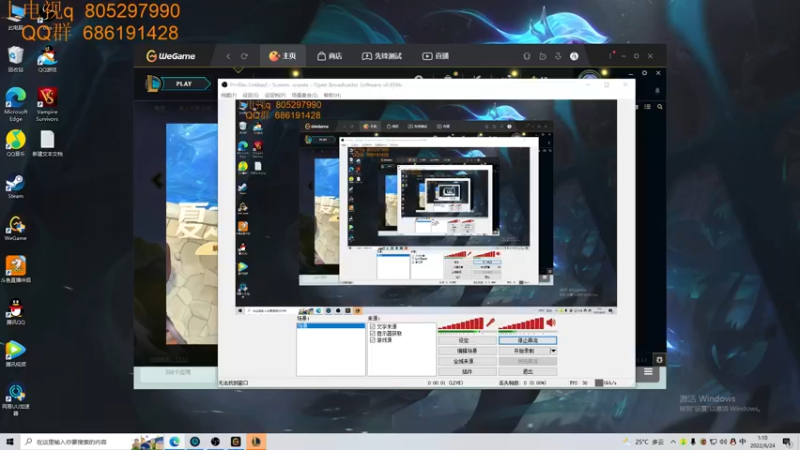
Task: Open the first menu in the OBS menu bar
Action: pyautogui.click(x=229, y=95)
